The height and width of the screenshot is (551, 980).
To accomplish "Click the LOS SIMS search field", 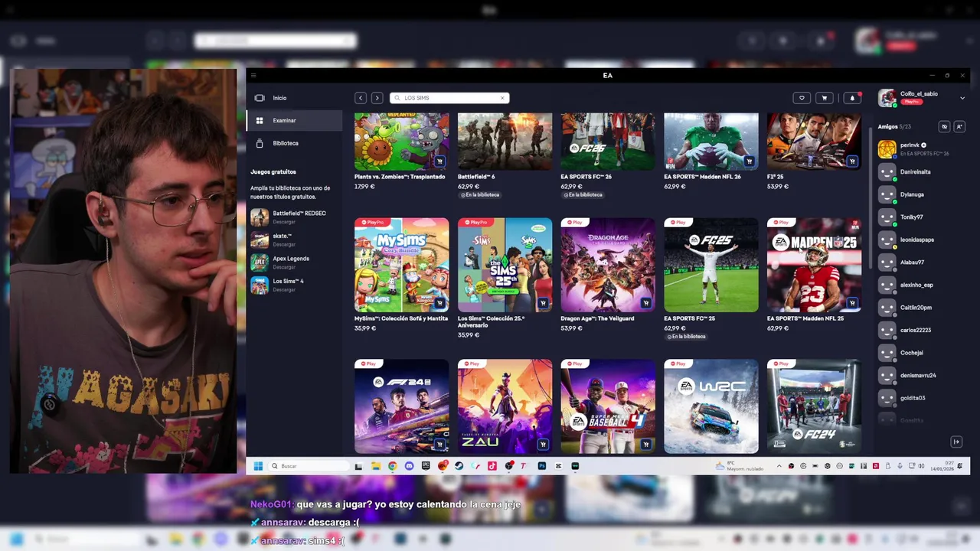I will click(449, 98).
